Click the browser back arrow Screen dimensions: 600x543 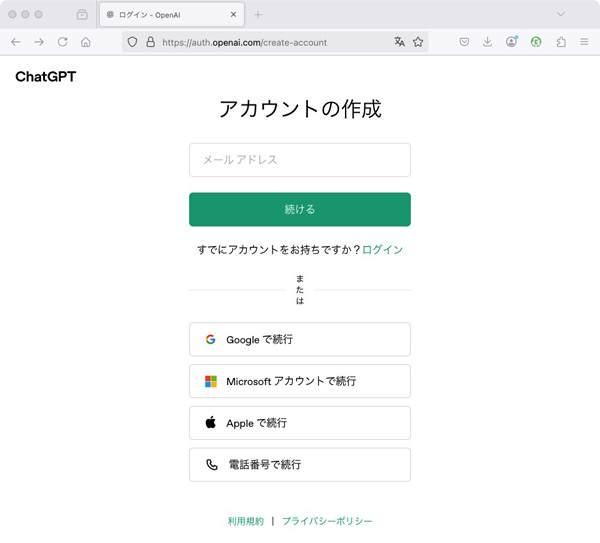[x=15, y=42]
